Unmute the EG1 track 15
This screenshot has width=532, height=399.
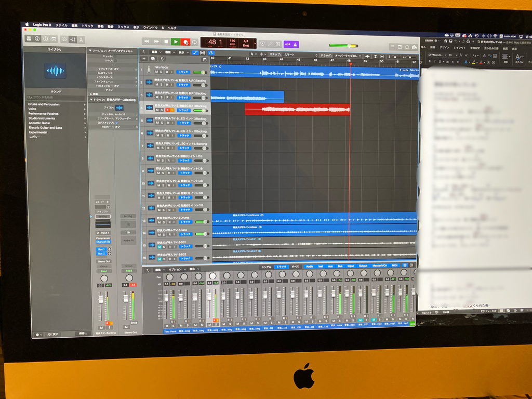(x=159, y=247)
